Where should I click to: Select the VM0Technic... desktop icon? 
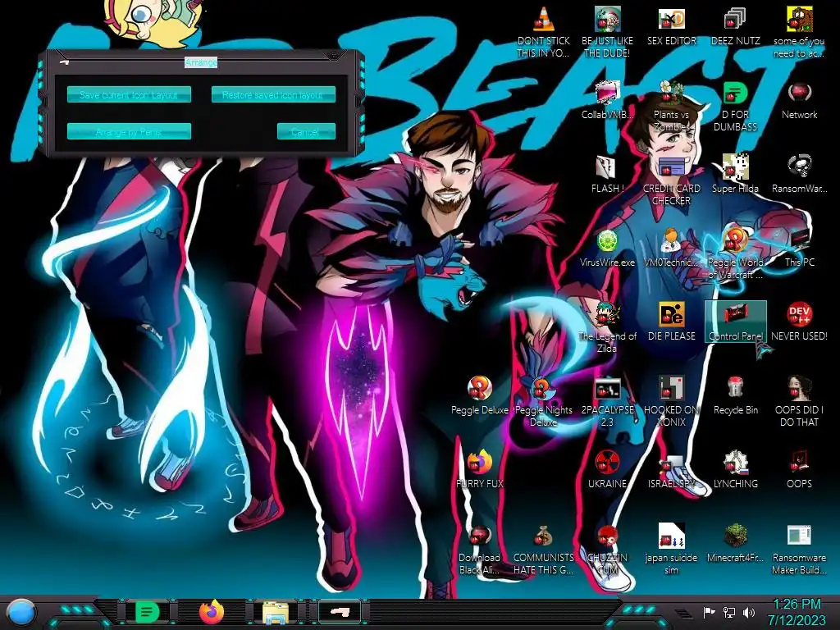pyautogui.click(x=671, y=248)
